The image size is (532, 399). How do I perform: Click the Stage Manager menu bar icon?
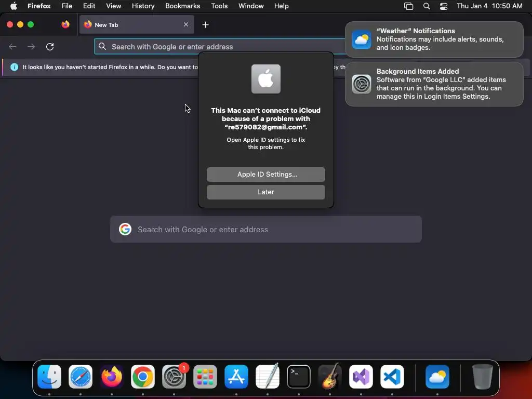click(x=408, y=6)
